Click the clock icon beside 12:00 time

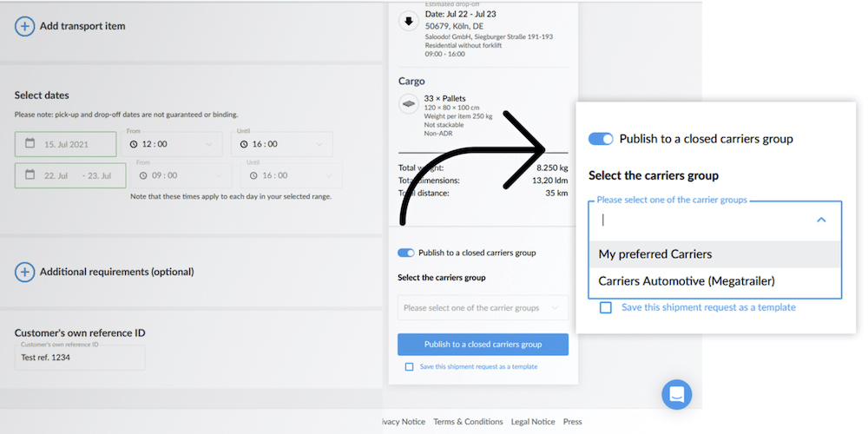[x=134, y=144]
